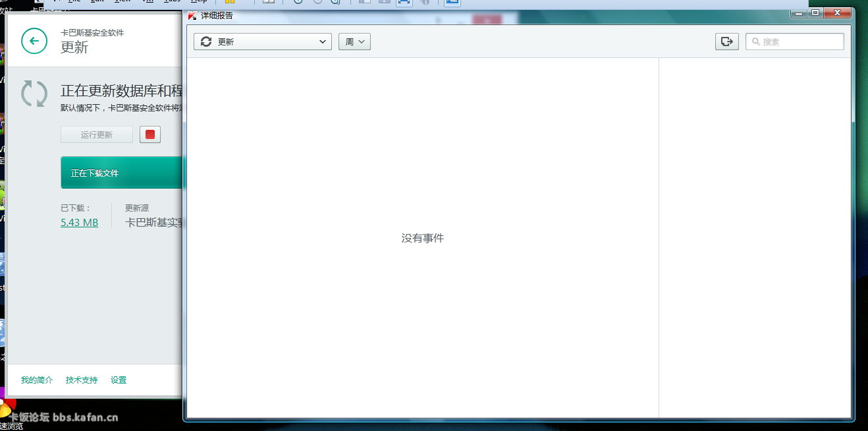Click the export report icon button
The image size is (868, 431).
click(x=727, y=42)
